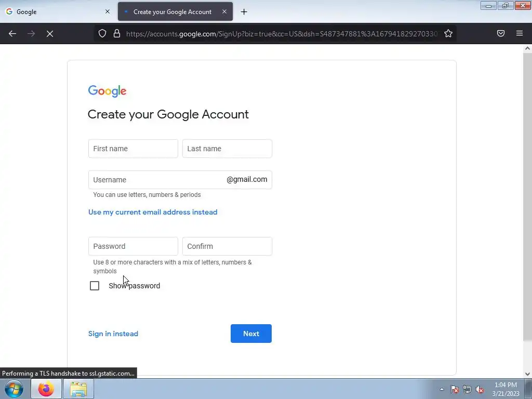Click 'You can use letters, numbers & periods' hint

coord(147,195)
